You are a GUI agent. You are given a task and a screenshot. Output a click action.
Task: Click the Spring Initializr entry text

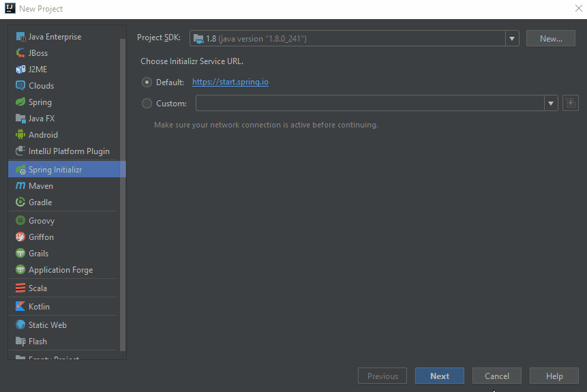(55, 170)
